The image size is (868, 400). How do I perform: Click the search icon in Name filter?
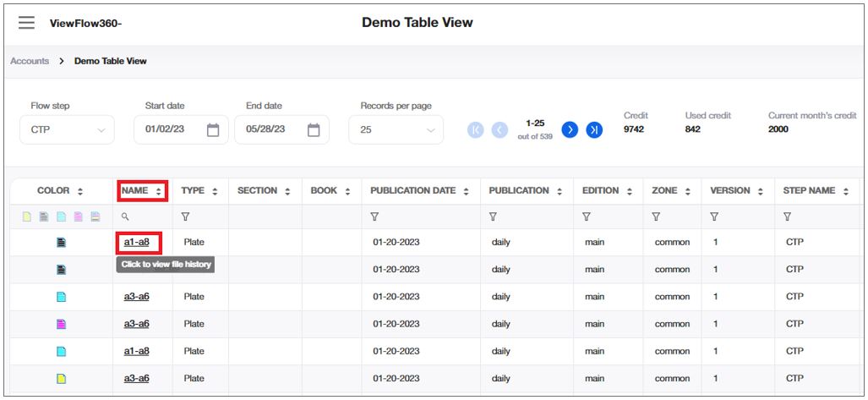point(125,217)
